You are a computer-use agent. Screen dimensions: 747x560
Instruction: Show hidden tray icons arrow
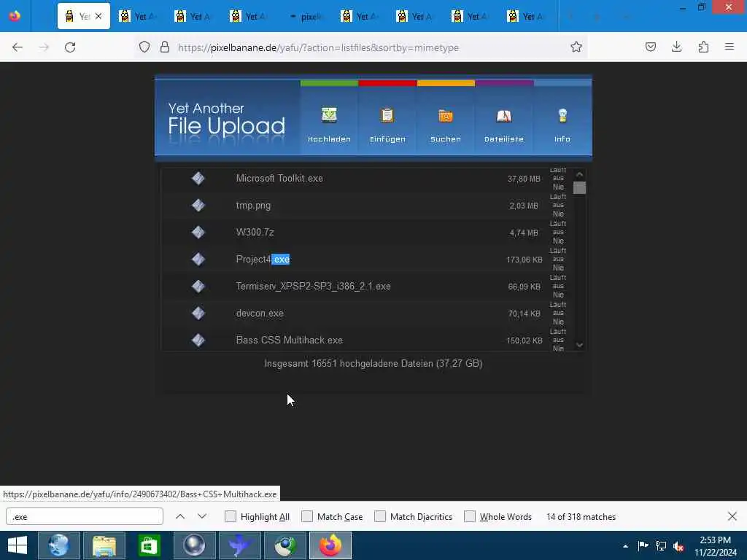(625, 545)
